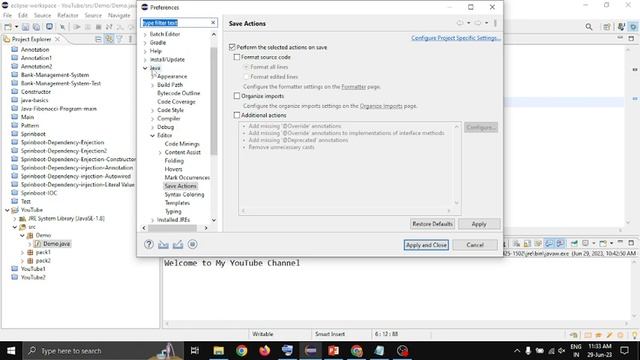
Task: Open the Formatter page link
Action: pos(353,87)
